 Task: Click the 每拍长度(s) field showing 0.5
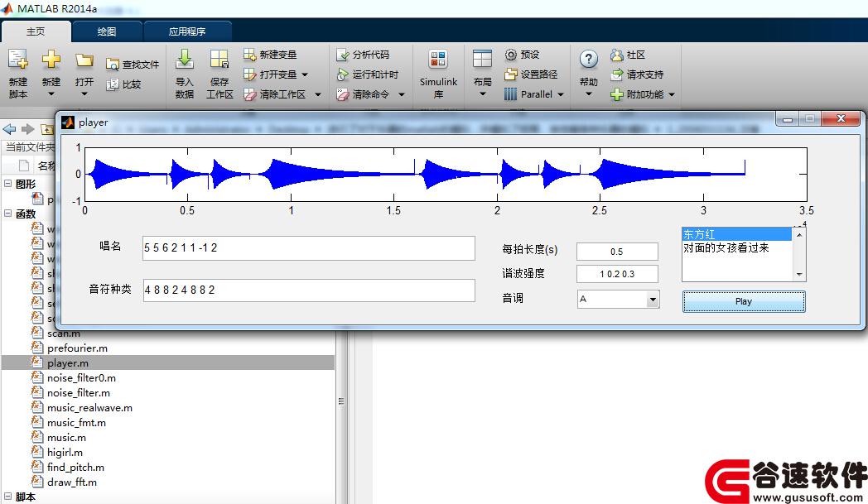(617, 252)
